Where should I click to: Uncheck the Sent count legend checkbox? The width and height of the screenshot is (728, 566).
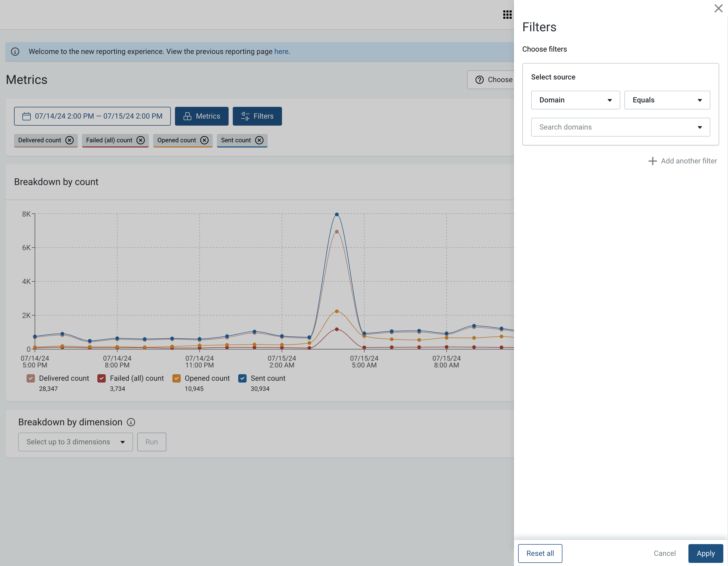click(242, 378)
